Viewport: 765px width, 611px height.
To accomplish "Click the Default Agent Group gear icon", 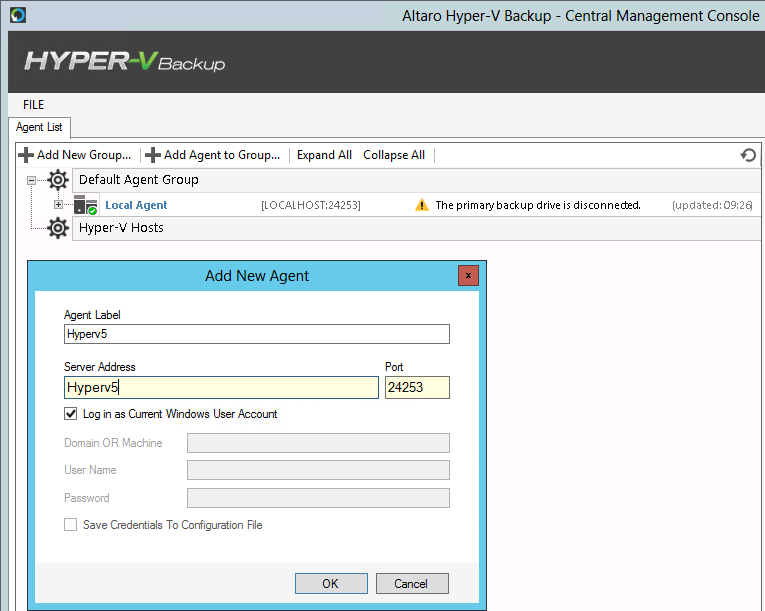I will coord(58,180).
